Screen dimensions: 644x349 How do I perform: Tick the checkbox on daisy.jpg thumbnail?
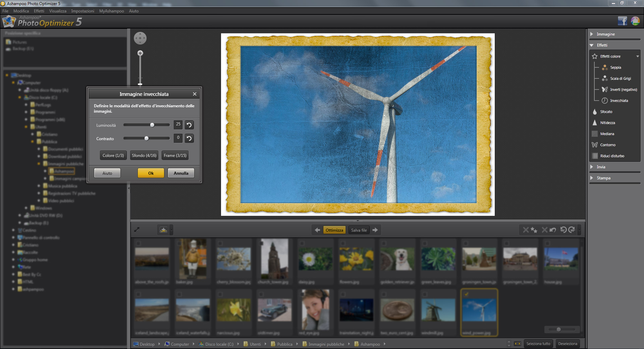302,243
